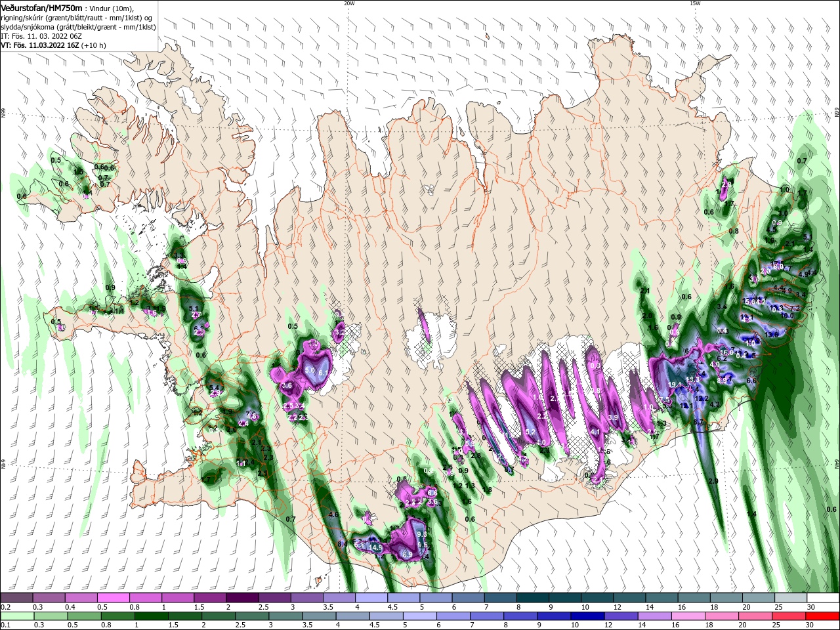Click the 4.6 value in the southwest

(333, 514)
